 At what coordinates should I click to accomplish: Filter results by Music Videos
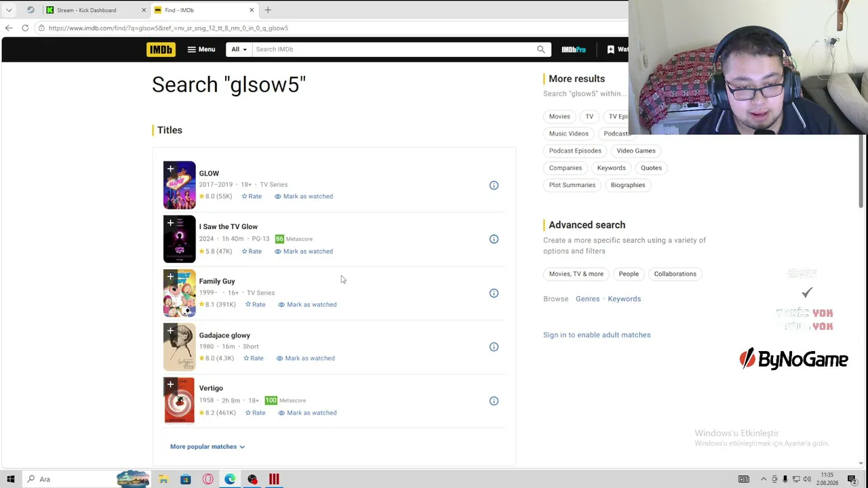point(569,134)
